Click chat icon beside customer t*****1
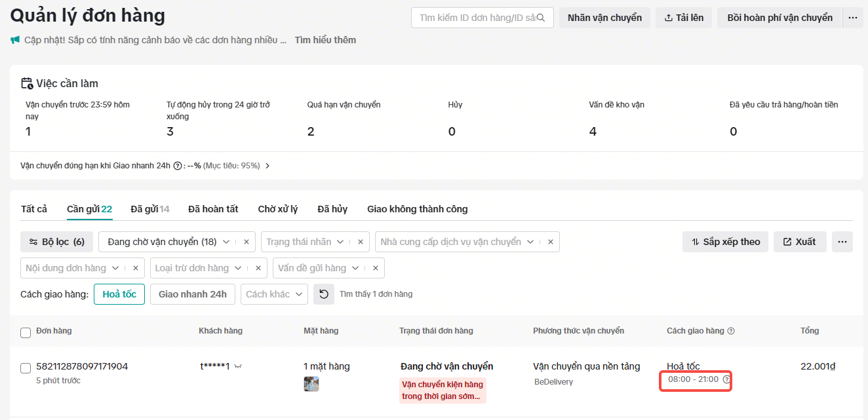 pyautogui.click(x=238, y=367)
